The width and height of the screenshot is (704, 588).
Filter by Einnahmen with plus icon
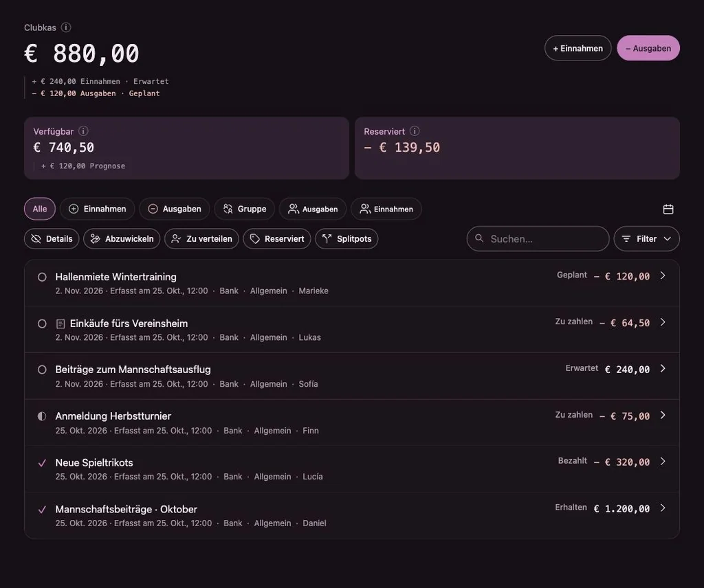[x=98, y=209]
